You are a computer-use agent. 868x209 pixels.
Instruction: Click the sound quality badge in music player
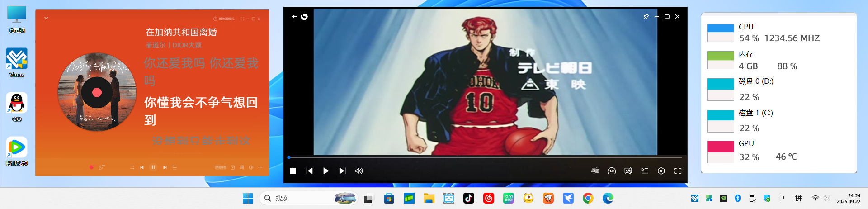click(x=221, y=167)
